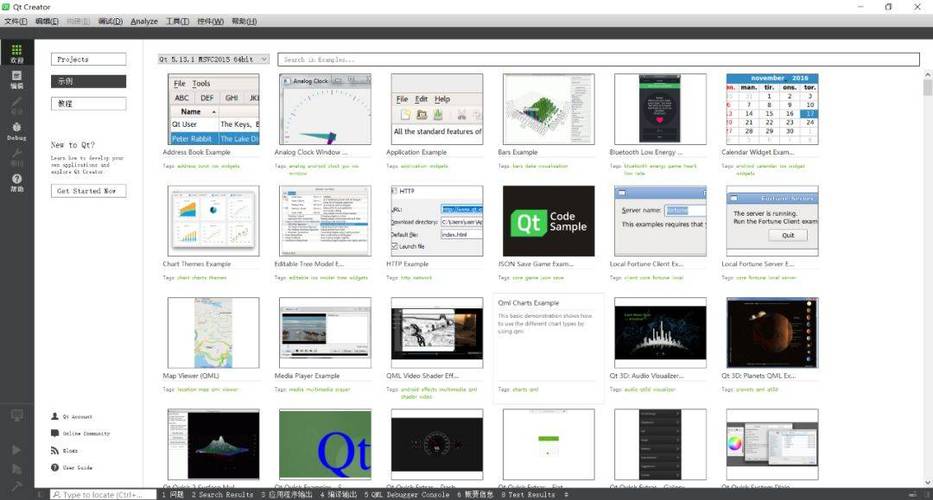Screen dimensions: 933x500
Task: Select the 示例 examples button
Action: 89,82
